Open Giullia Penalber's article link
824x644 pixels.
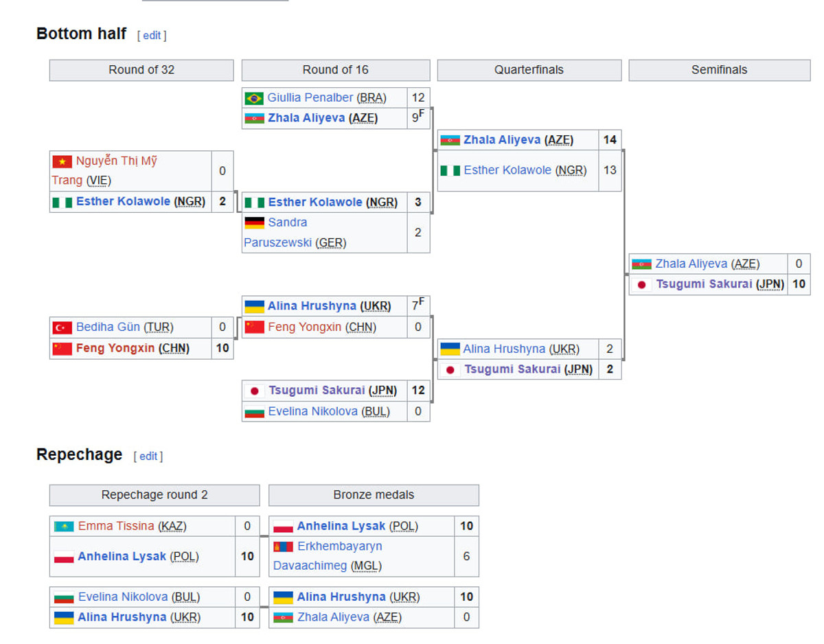click(310, 97)
